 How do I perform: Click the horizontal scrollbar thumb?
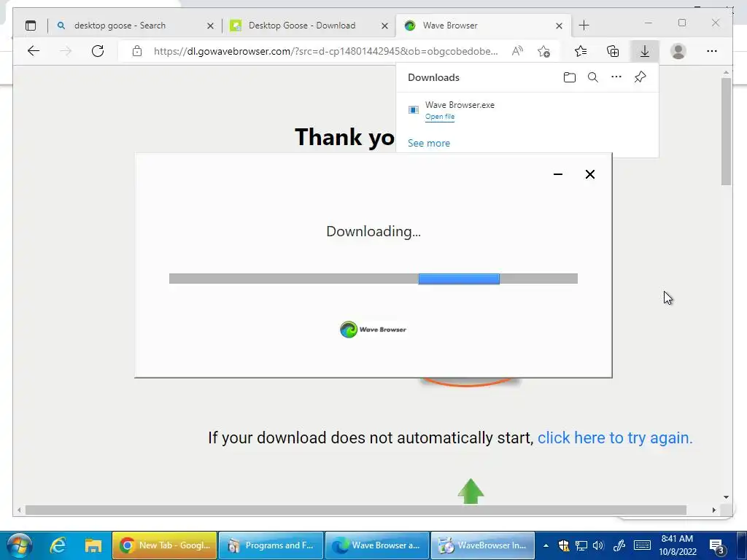point(355,510)
